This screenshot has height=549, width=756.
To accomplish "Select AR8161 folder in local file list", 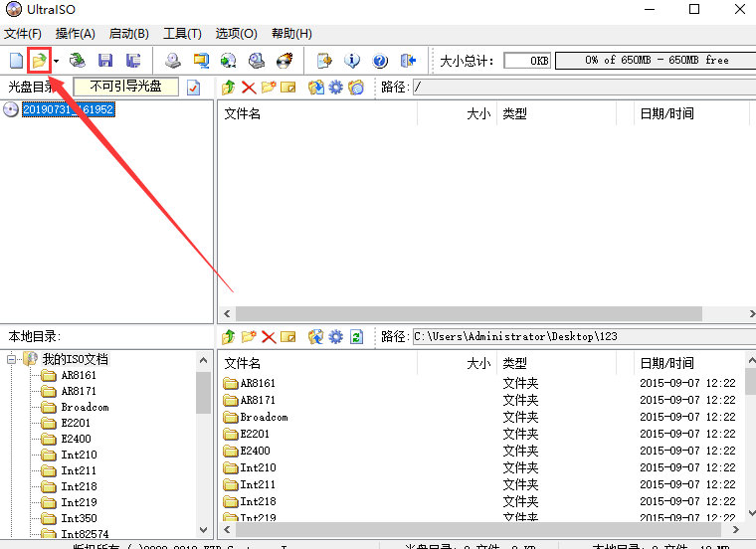I will 258,383.
